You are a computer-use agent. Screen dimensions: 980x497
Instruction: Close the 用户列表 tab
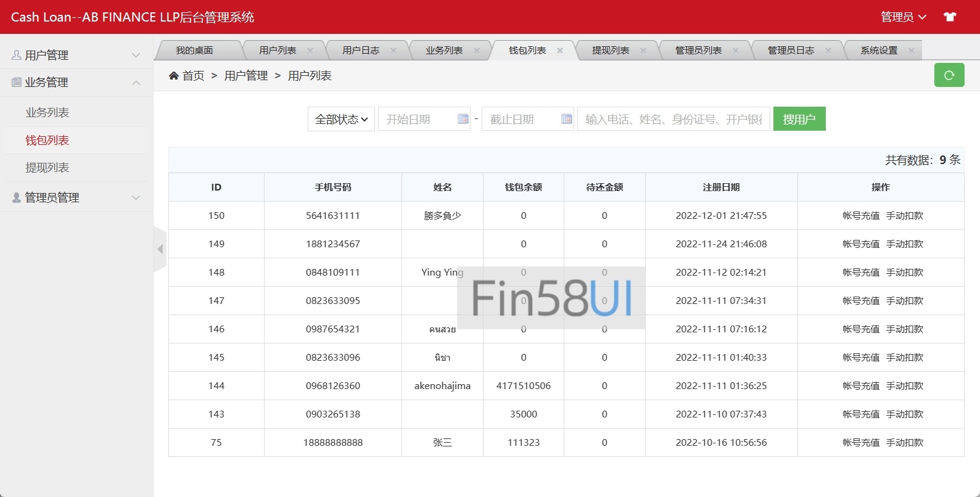point(310,51)
